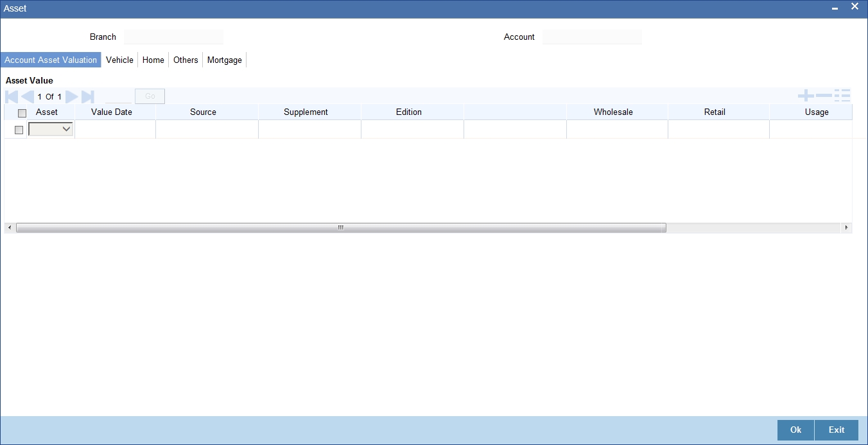Click the Branch input field

174,37
